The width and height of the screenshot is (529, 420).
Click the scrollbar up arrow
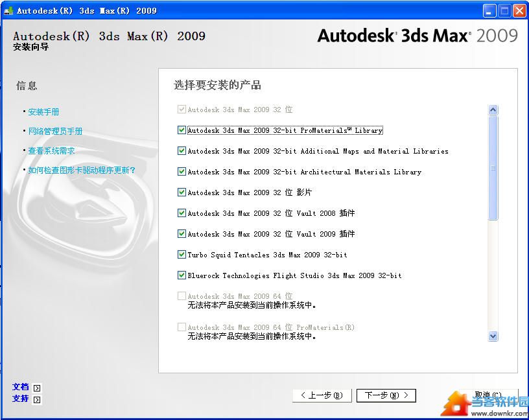pos(493,110)
